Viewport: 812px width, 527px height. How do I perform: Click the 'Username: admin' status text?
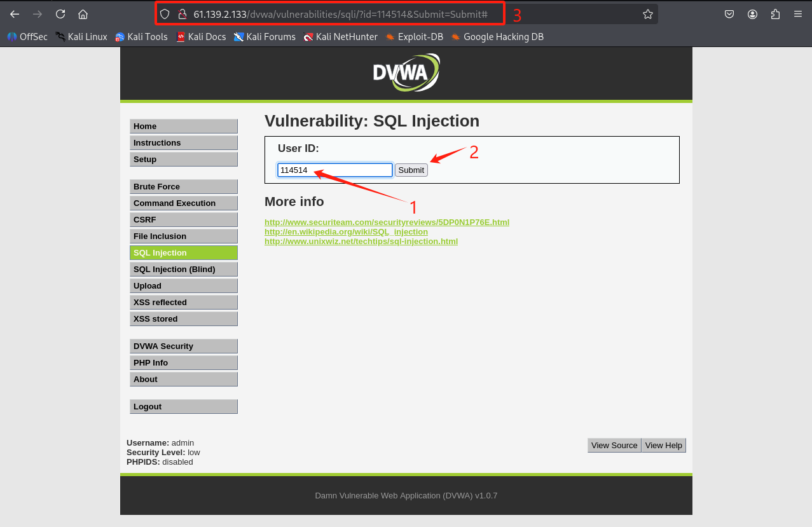tap(160, 442)
